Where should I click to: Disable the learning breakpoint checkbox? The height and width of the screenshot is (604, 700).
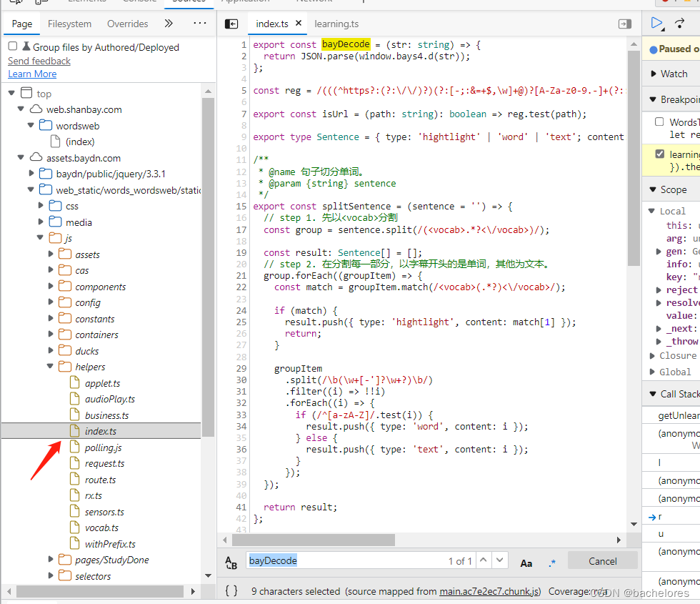pyautogui.click(x=659, y=154)
